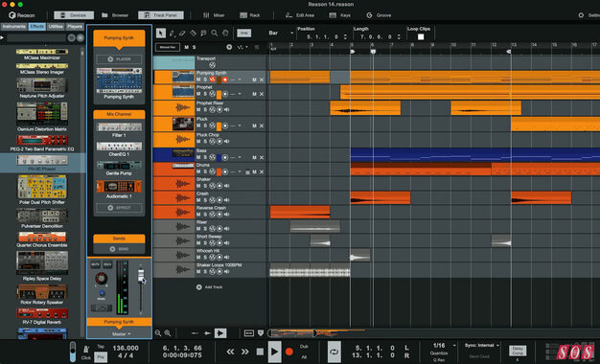The height and width of the screenshot is (364, 600).
Task: Click the Groove button
Action: (x=379, y=15)
